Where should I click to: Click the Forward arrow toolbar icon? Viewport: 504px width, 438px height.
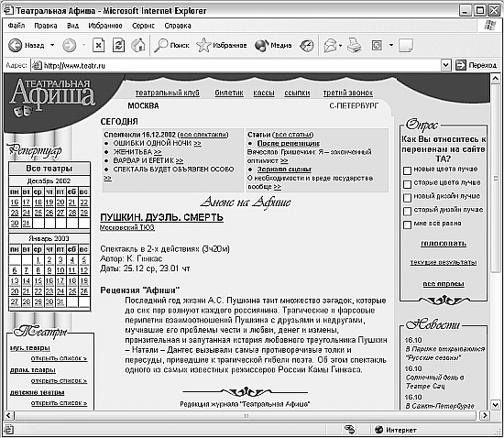tap(69, 45)
